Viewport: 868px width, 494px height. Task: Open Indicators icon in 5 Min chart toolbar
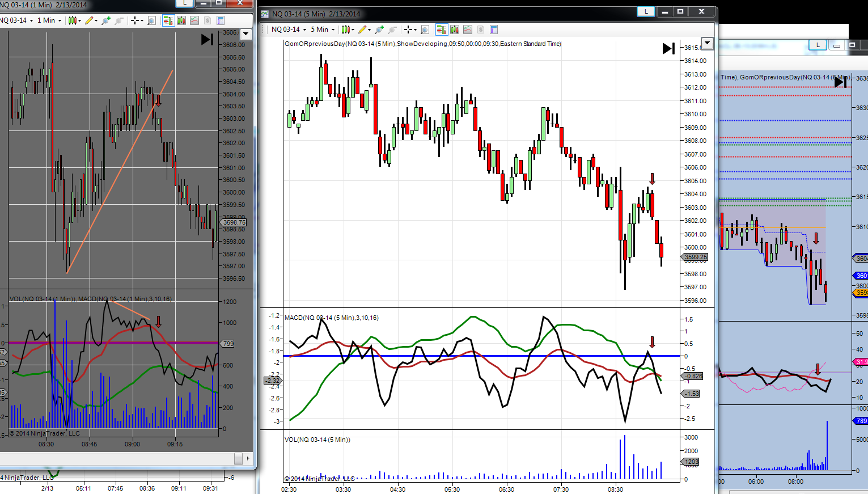pos(467,29)
